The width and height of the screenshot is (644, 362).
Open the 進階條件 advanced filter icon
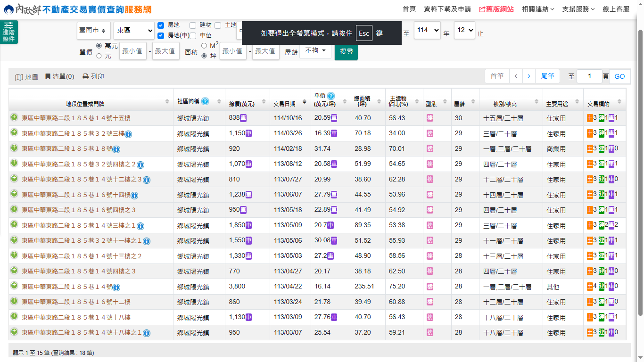point(8,32)
